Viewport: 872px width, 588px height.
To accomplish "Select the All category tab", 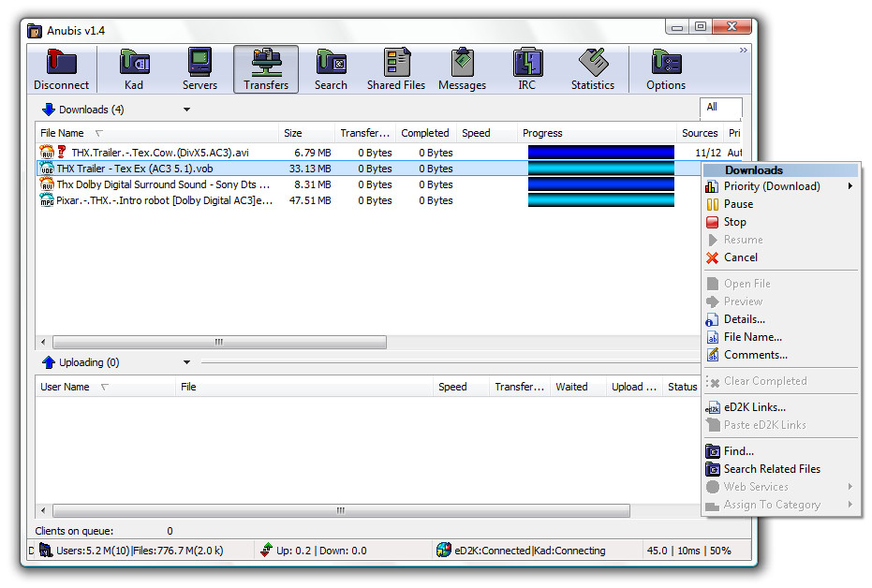I will click(x=721, y=108).
